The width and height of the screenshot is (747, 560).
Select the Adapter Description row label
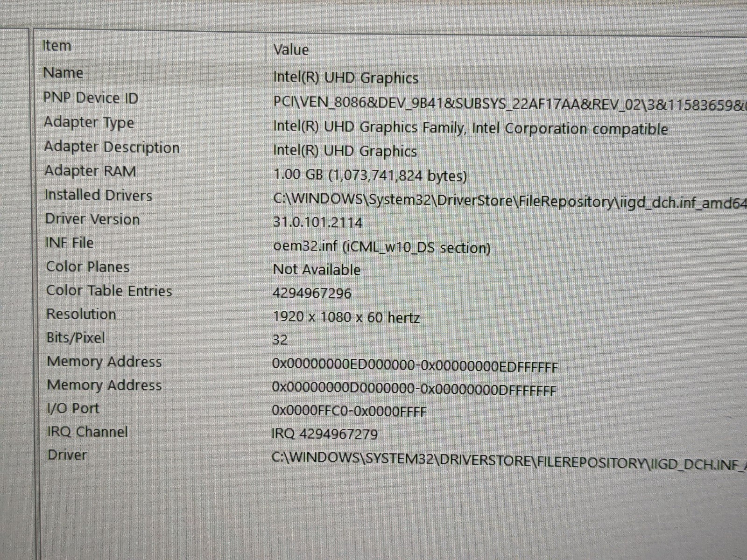coord(112,147)
